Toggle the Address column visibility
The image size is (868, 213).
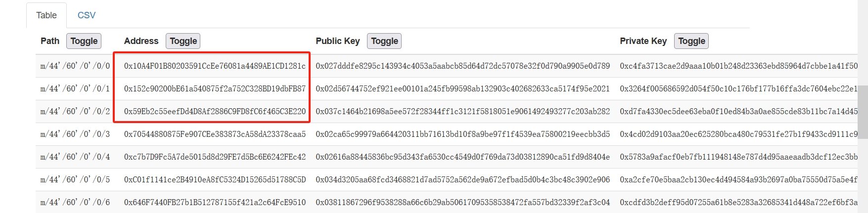[x=183, y=41]
